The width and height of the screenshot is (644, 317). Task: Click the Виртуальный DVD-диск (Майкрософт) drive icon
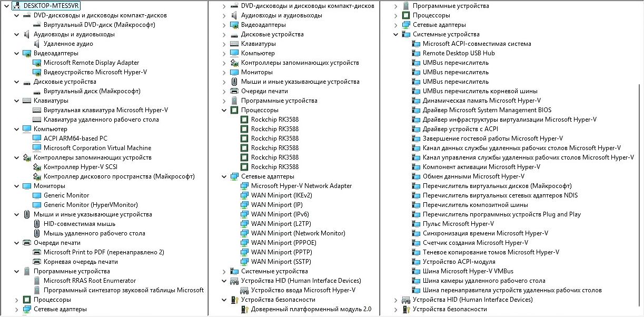click(37, 25)
